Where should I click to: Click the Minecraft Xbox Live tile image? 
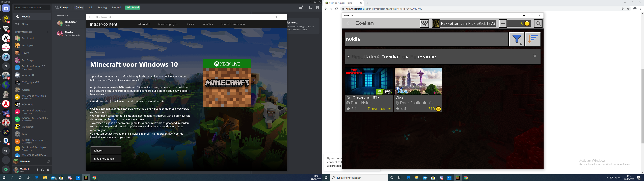227,83
